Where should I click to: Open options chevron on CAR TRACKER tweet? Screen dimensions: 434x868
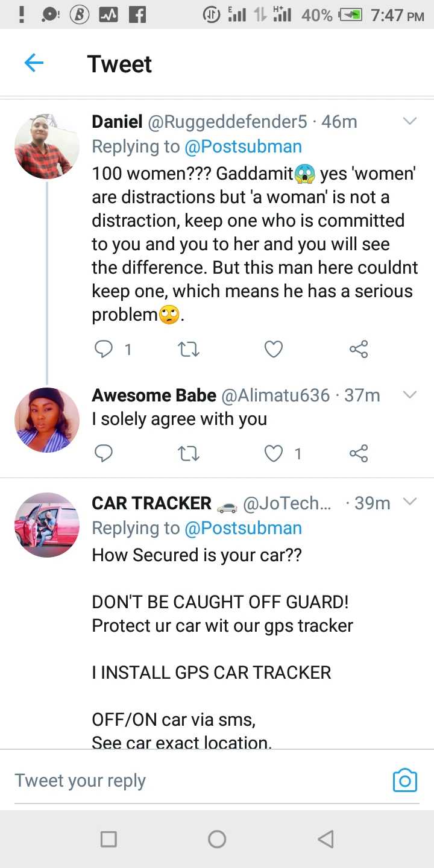[x=410, y=502]
